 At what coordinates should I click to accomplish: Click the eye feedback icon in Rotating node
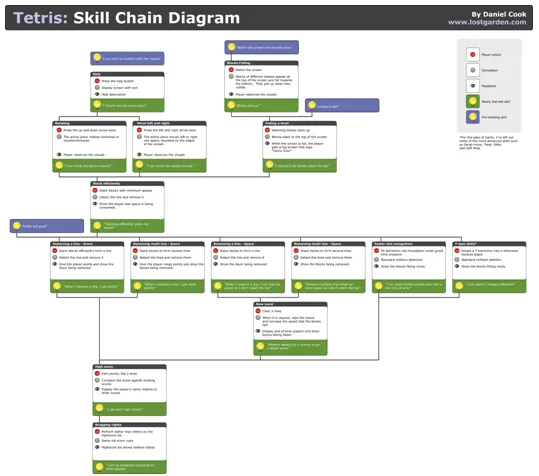59,155
